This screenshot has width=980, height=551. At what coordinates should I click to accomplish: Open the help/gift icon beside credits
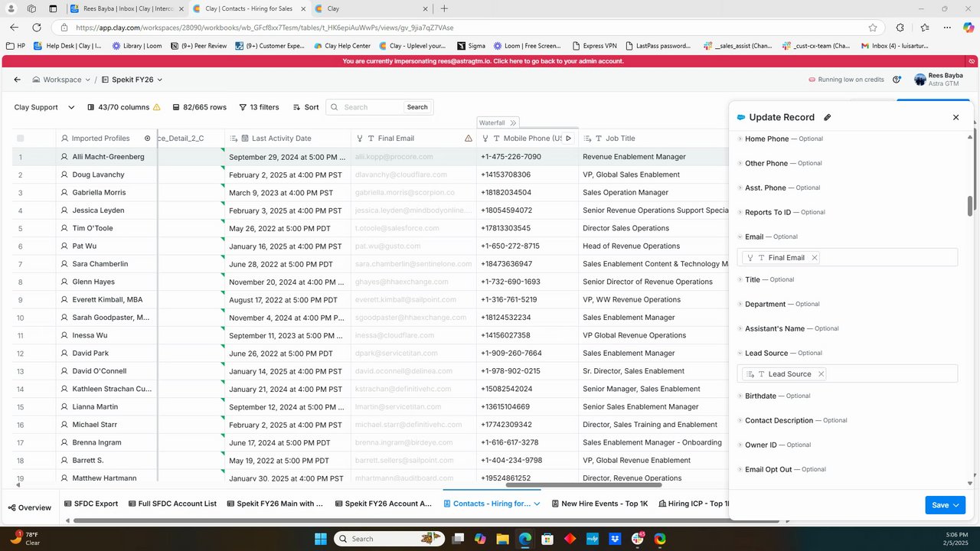coord(897,80)
